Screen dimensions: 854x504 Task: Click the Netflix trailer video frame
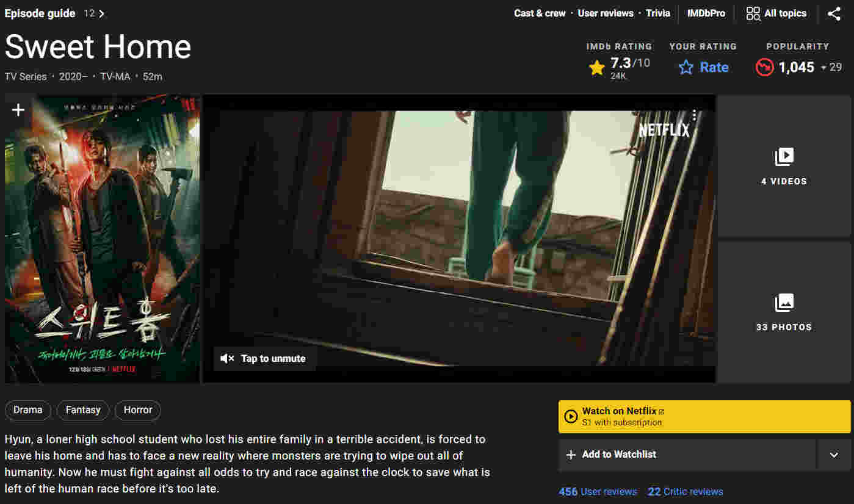[x=459, y=239]
